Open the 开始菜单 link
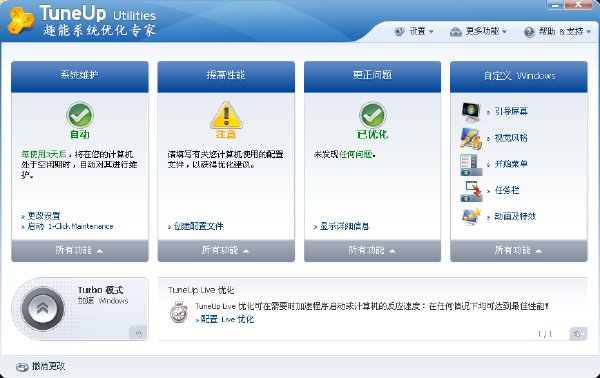The height and width of the screenshot is (378, 600). coord(511,164)
